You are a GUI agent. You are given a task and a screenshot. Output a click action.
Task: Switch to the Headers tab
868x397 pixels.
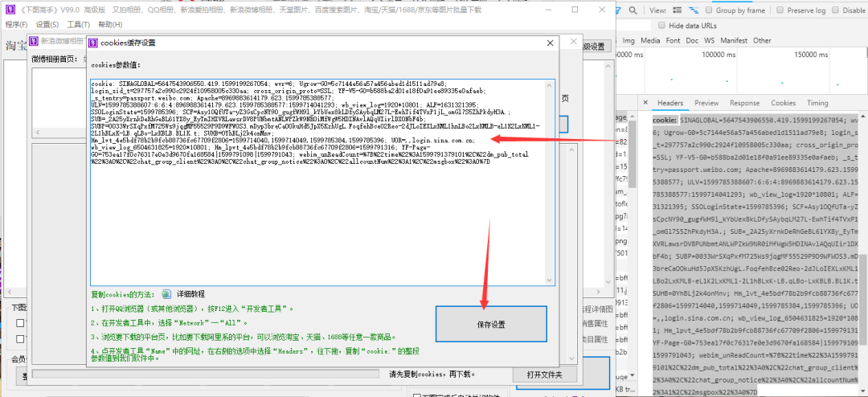coord(670,103)
